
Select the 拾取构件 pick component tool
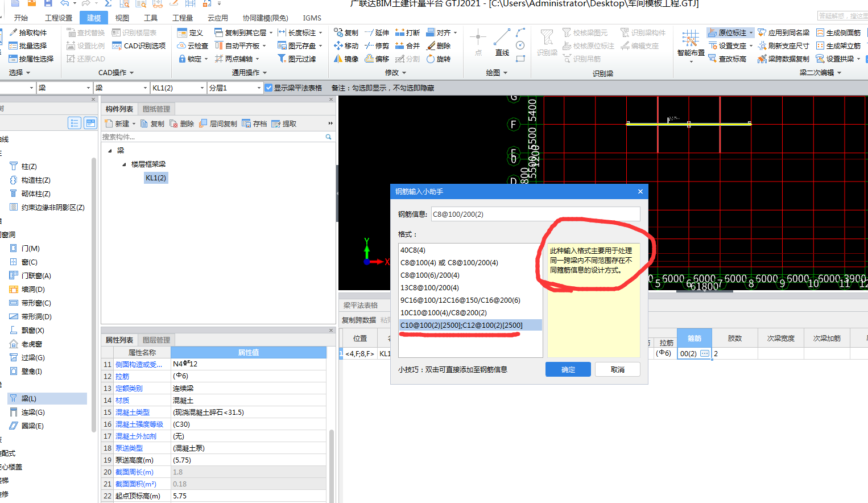point(28,32)
